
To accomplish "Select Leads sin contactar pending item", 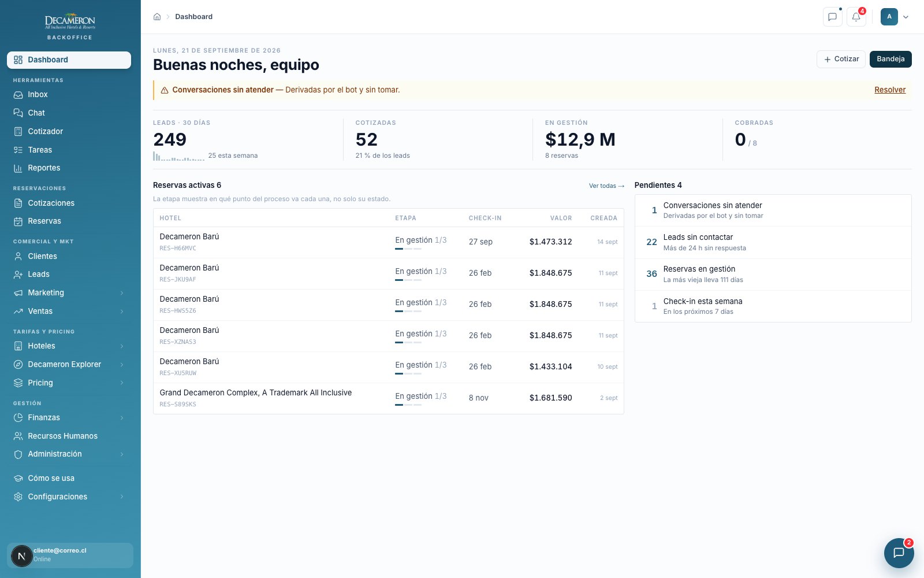I will tap(773, 242).
